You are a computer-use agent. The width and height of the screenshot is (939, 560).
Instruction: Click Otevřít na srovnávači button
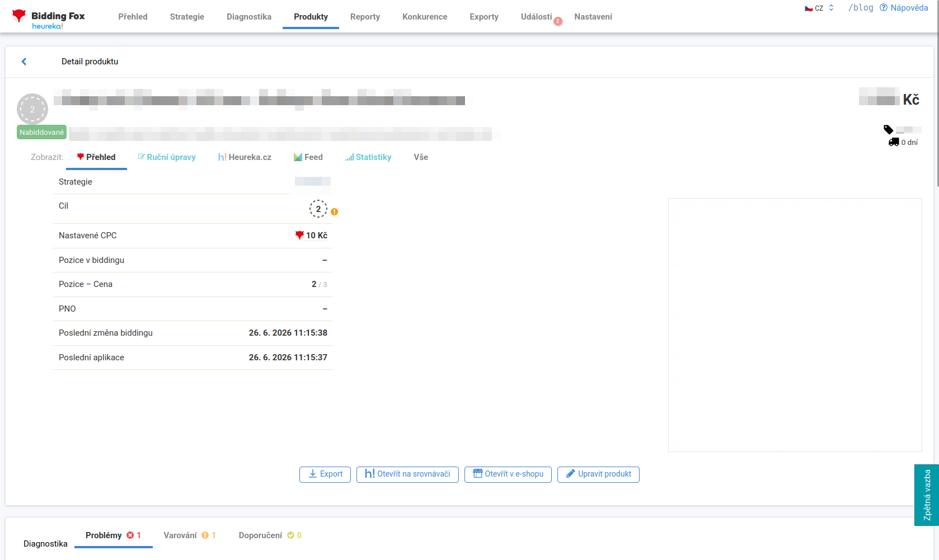click(407, 474)
